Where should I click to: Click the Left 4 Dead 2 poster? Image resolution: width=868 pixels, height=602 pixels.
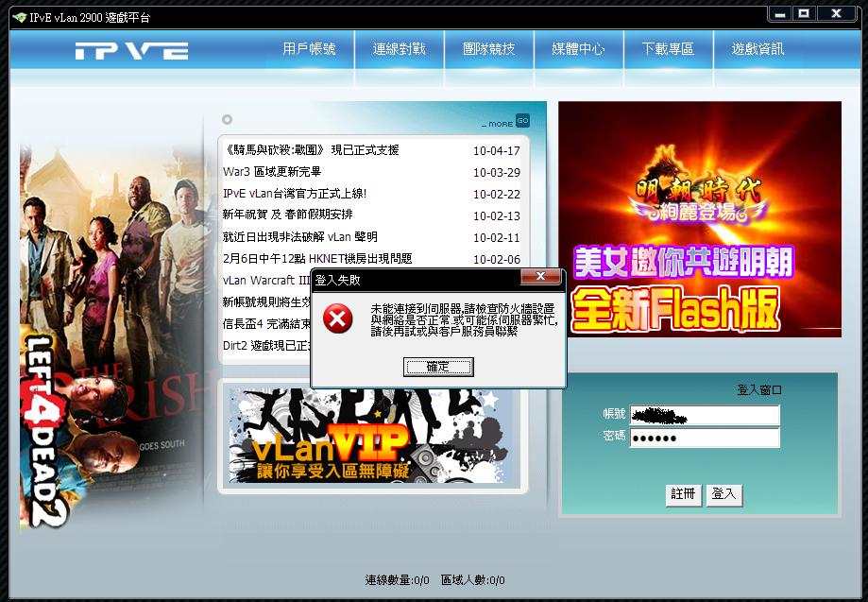click(x=111, y=335)
